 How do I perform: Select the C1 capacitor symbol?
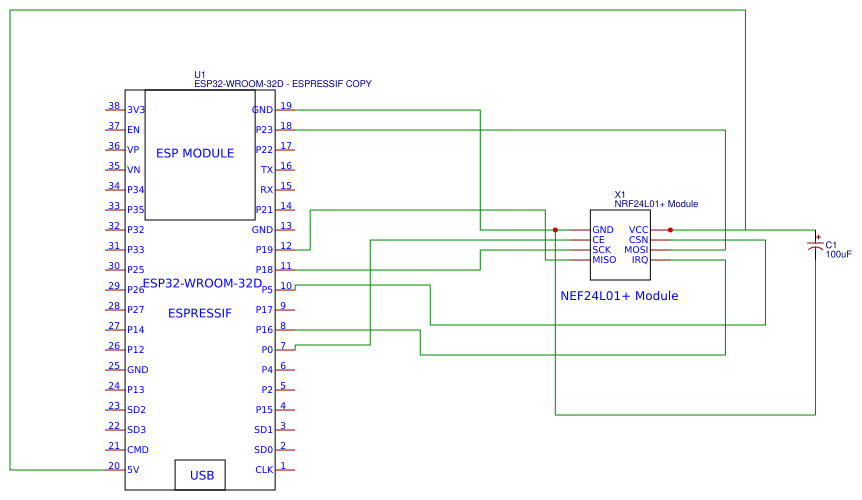point(815,245)
